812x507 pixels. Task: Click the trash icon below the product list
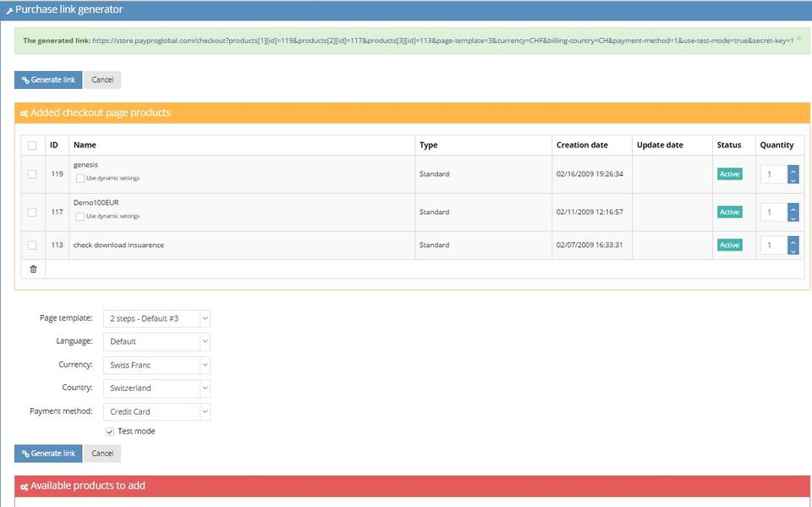(x=31, y=268)
